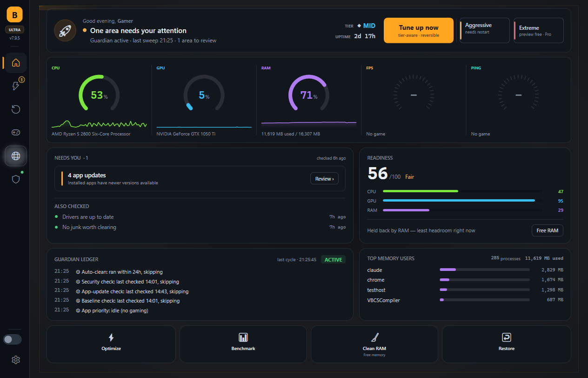
Task: Click the readiness score 56
Action: click(x=377, y=173)
